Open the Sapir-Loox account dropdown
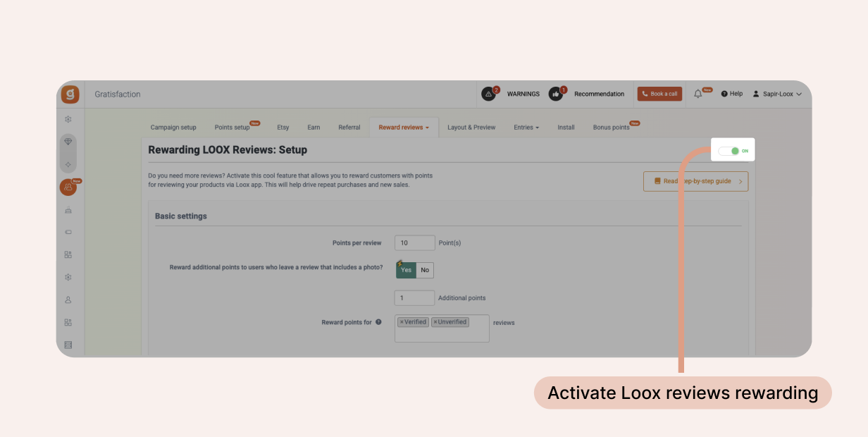The width and height of the screenshot is (868, 437). pyautogui.click(x=777, y=94)
